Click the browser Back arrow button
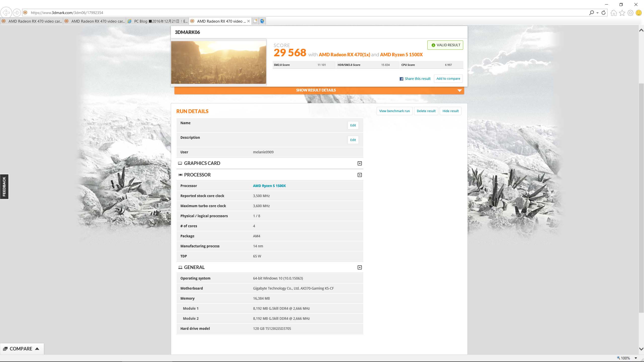The width and height of the screenshot is (644, 362). click(x=6, y=13)
